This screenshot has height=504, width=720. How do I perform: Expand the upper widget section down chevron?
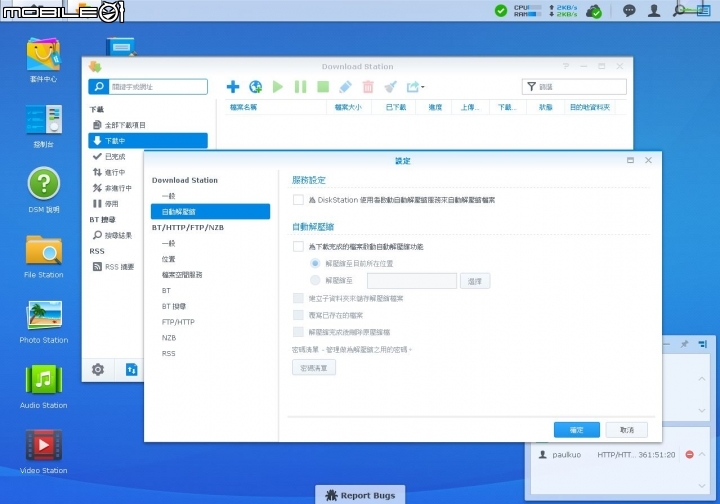(x=702, y=410)
